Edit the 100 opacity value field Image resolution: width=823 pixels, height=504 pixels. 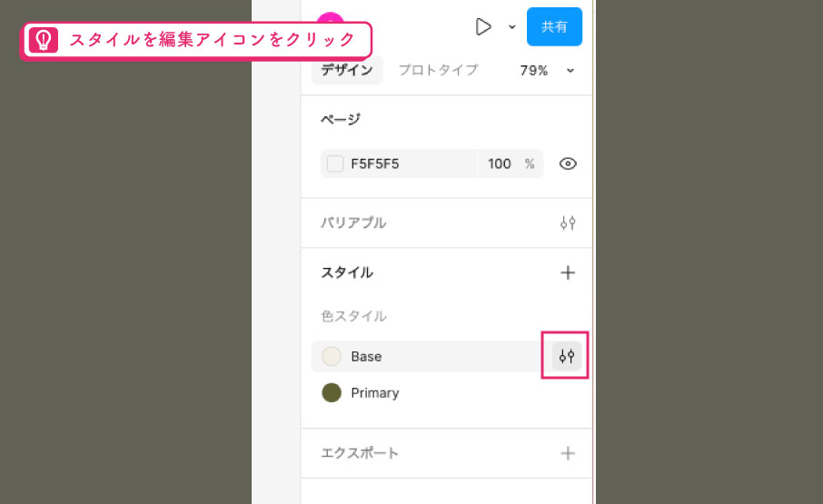tap(499, 164)
